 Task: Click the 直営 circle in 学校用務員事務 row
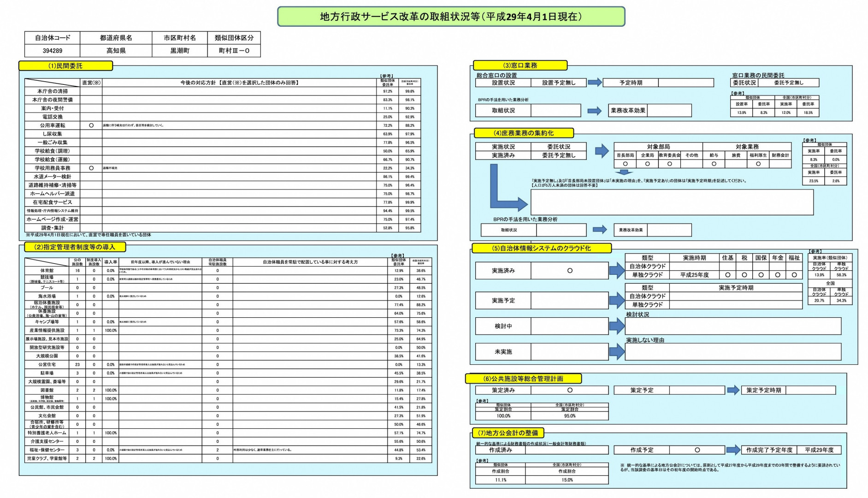tap(91, 168)
